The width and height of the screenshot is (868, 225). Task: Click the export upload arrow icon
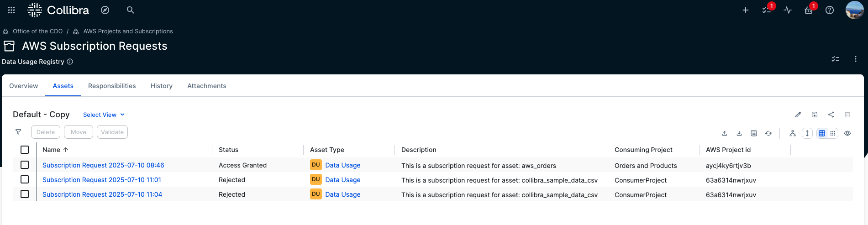(x=725, y=133)
